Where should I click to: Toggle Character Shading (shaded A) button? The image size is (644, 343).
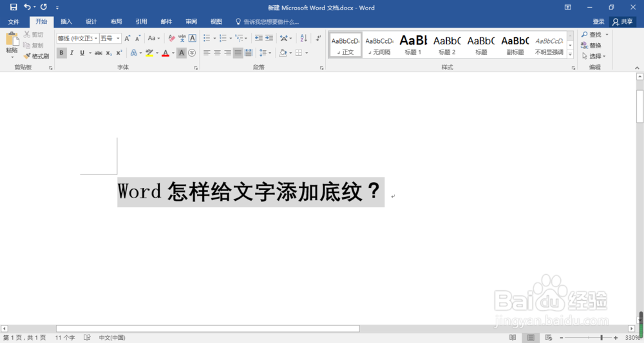182,53
